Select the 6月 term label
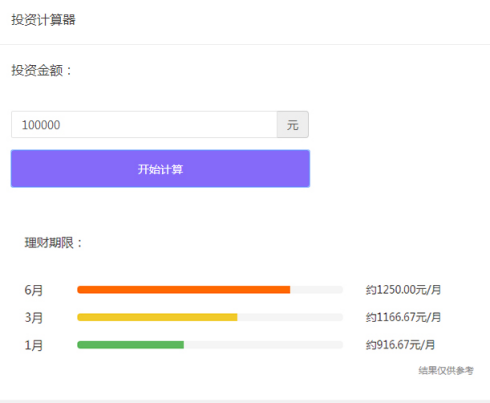Screen dimensions: 490x403 pyautogui.click(x=34, y=290)
